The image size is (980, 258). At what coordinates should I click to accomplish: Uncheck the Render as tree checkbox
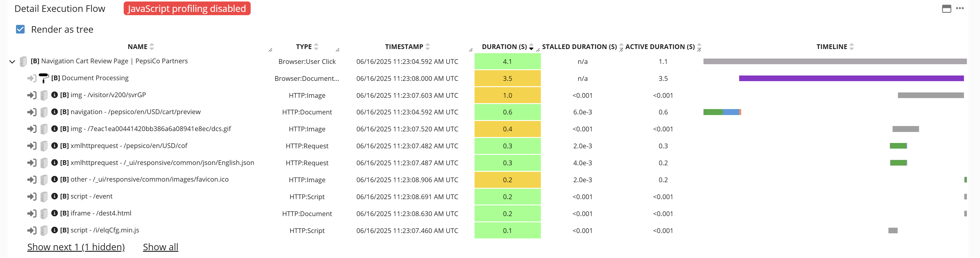[x=21, y=29]
